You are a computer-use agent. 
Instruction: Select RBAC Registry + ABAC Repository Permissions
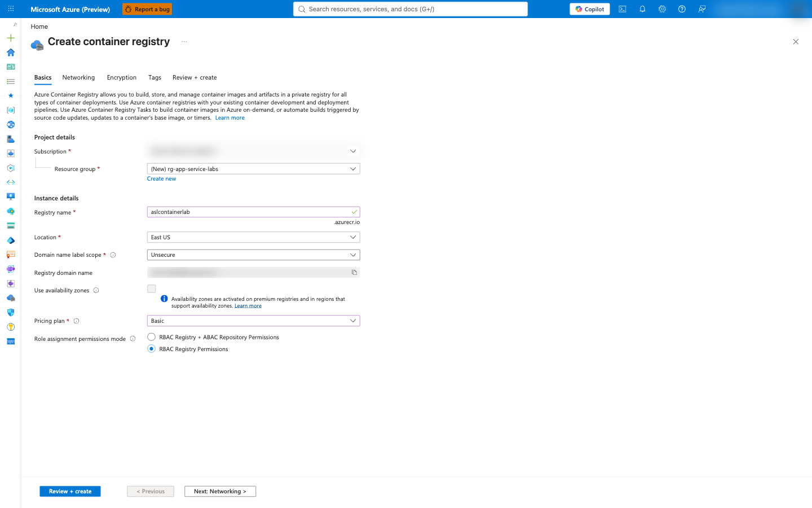151,337
